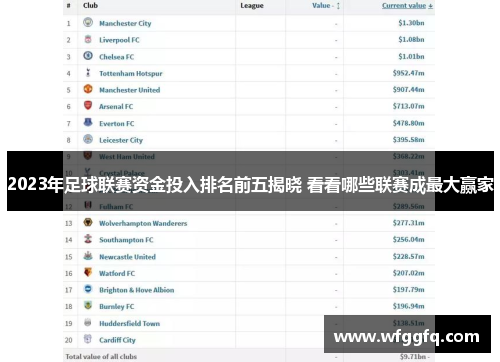The image size is (500, 362).
Task: Sort table by Current value header
Action: (x=407, y=6)
